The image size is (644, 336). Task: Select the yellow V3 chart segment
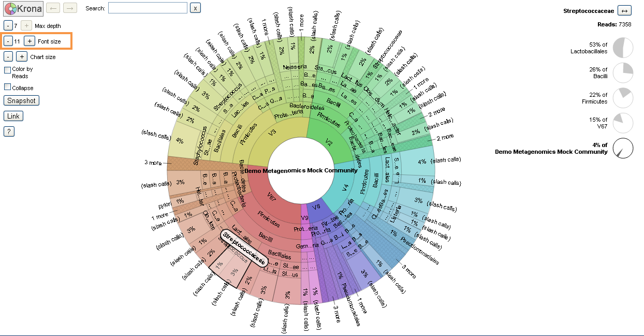click(x=273, y=133)
